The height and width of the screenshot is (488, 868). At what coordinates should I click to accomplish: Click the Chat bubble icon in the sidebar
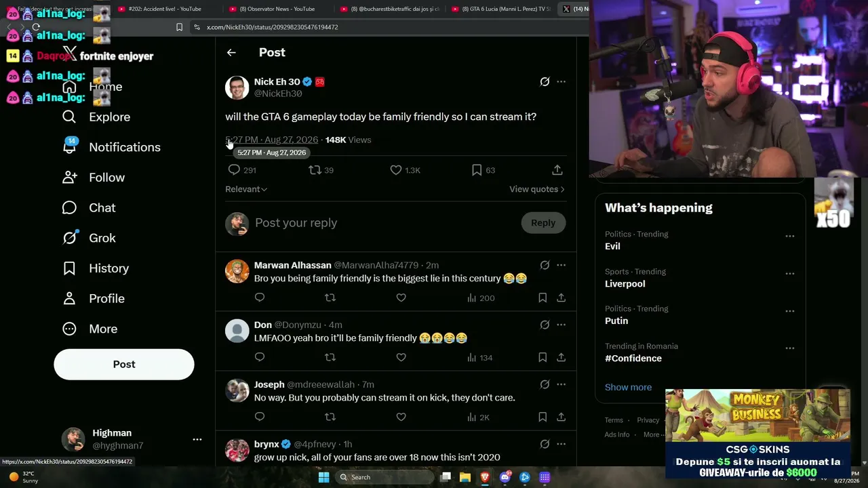[x=69, y=207]
